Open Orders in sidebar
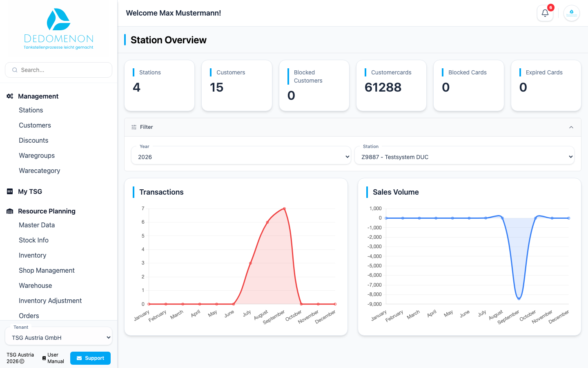The width and height of the screenshot is (588, 368). pos(29,316)
